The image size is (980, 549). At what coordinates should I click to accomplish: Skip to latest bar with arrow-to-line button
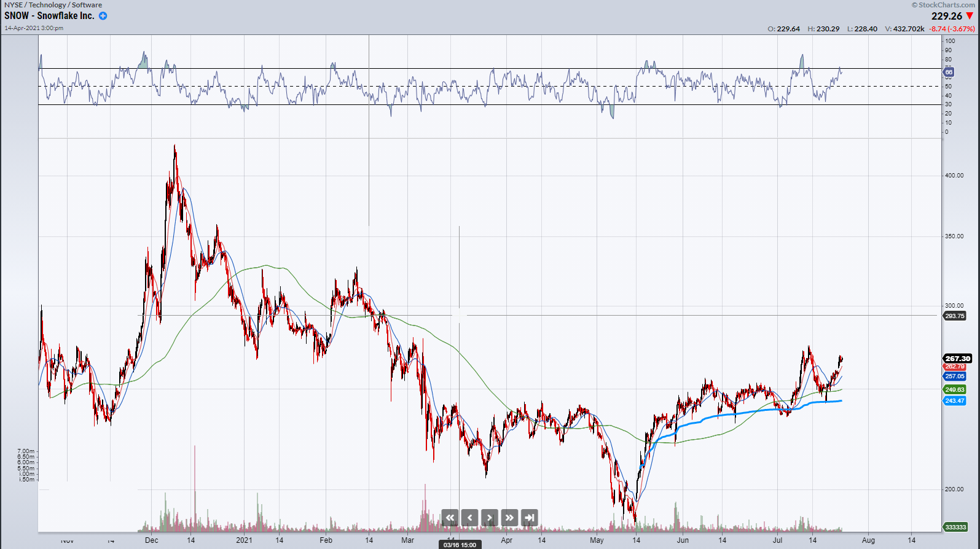[530, 518]
